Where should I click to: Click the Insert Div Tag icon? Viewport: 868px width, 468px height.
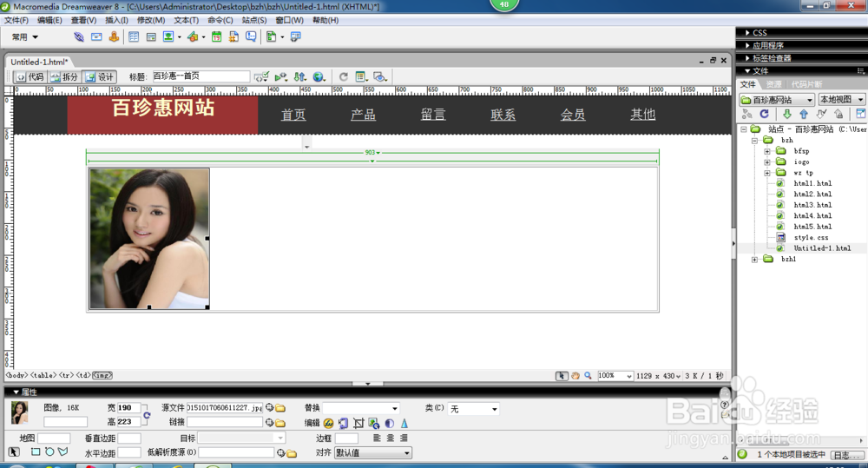pyautogui.click(x=151, y=37)
